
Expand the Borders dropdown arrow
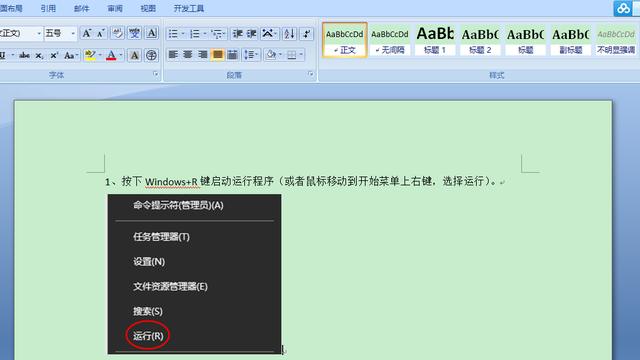pyautogui.click(x=301, y=55)
